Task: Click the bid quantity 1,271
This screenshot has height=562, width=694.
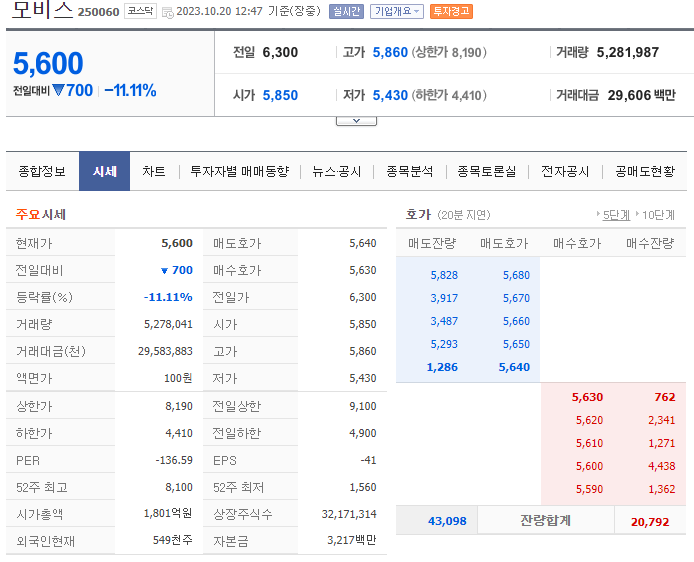Action: (662, 443)
